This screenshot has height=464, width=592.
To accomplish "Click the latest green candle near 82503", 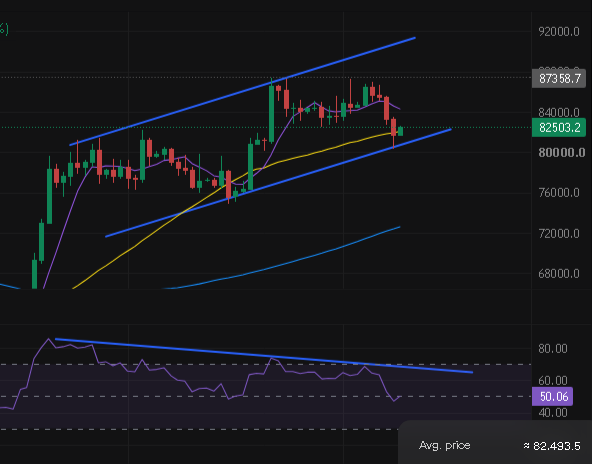I will pyautogui.click(x=400, y=131).
